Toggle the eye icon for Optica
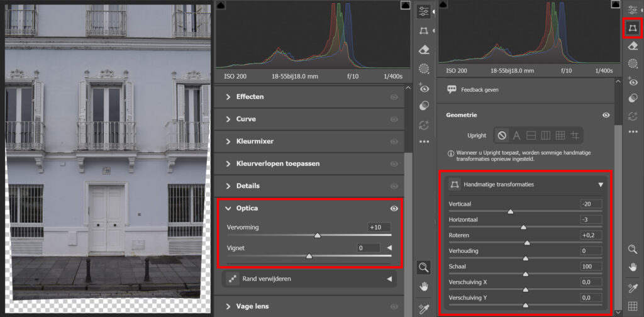The image size is (644, 317). tap(394, 208)
